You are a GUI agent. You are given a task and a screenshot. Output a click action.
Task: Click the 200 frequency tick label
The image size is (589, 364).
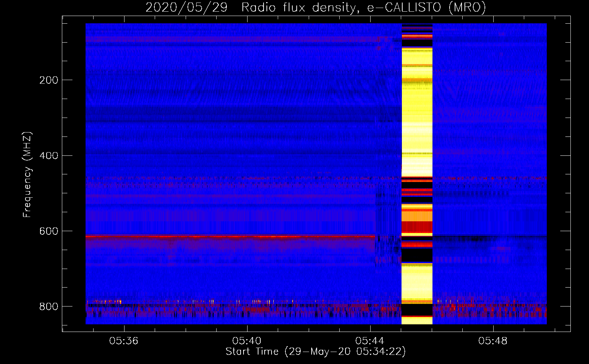pyautogui.click(x=49, y=80)
